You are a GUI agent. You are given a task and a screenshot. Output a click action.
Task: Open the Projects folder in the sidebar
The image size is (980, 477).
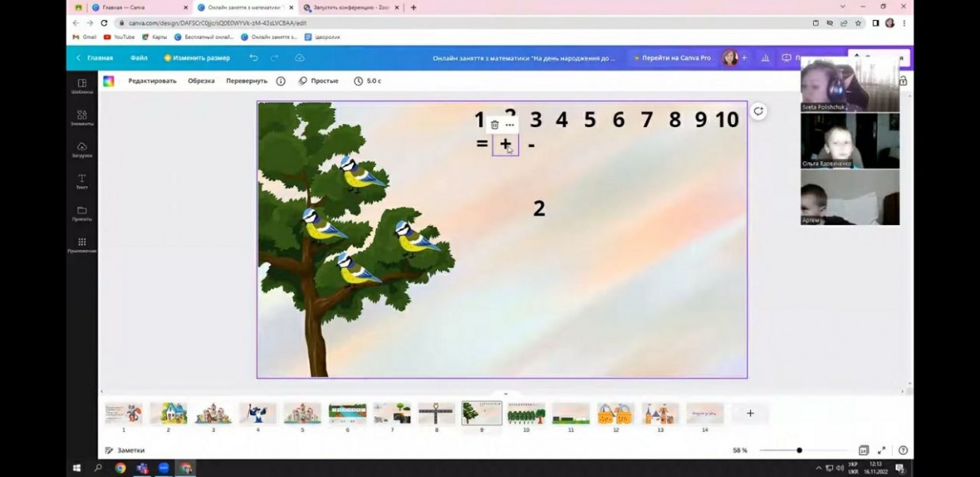(x=82, y=213)
